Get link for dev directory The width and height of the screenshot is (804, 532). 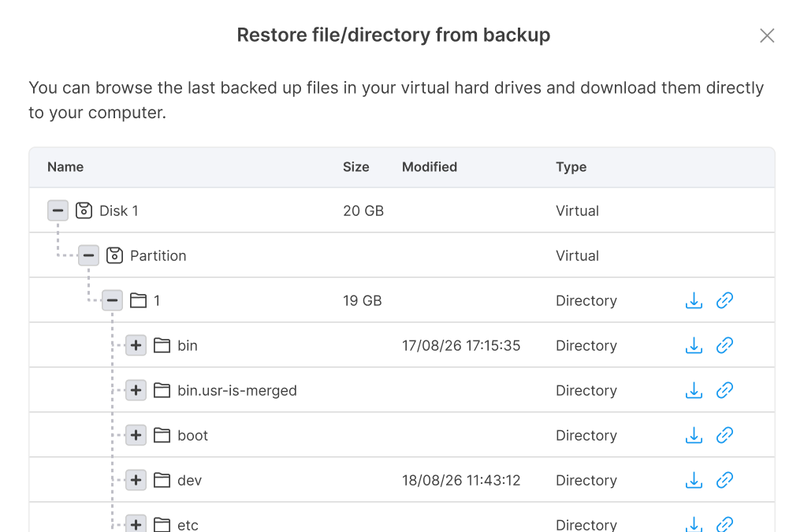point(724,480)
